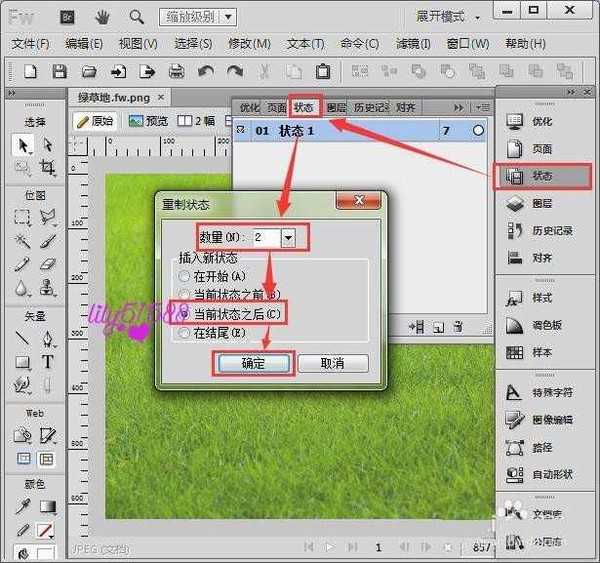Viewport: 600px width, 563px height.
Task: Open the 数量 dropdown arrow
Action: pos(289,237)
